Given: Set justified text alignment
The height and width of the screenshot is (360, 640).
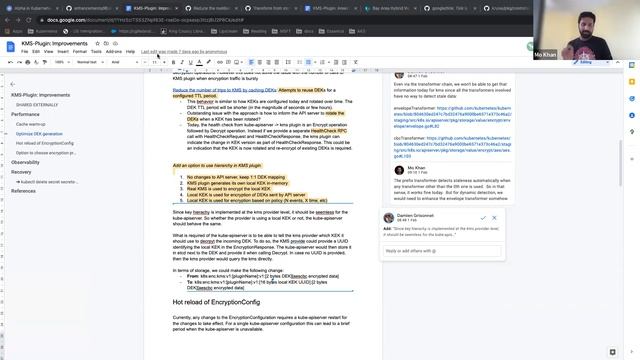Looking at the screenshot, I should (x=277, y=62).
